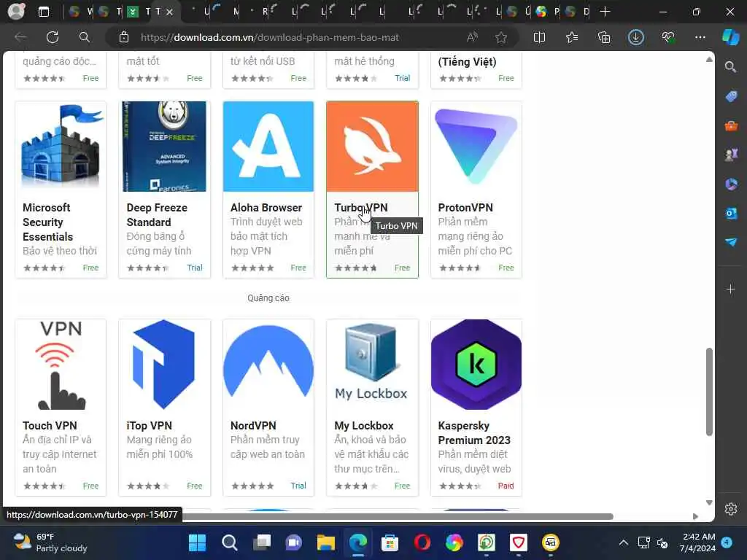Click the Aloha Browser title link

point(266,208)
